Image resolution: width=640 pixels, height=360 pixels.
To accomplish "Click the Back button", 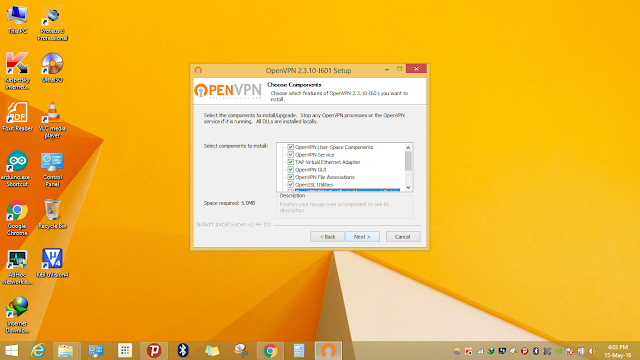I will [327, 237].
